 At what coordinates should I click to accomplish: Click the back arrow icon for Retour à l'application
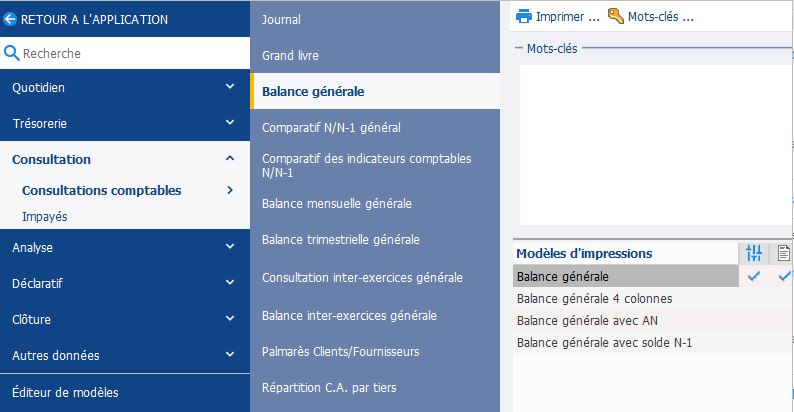pos(10,19)
